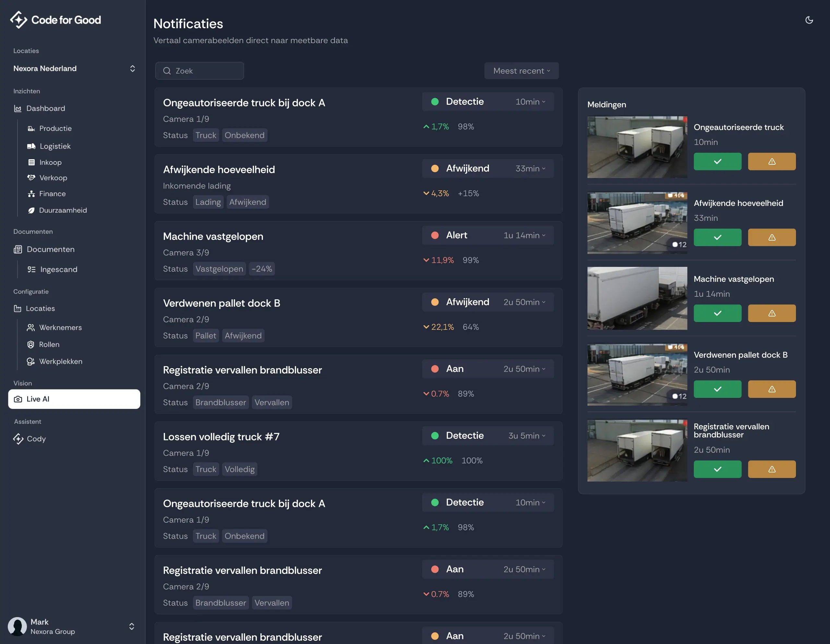Select Live AI menu item
Screen dimensions: 830x644
[74, 399]
